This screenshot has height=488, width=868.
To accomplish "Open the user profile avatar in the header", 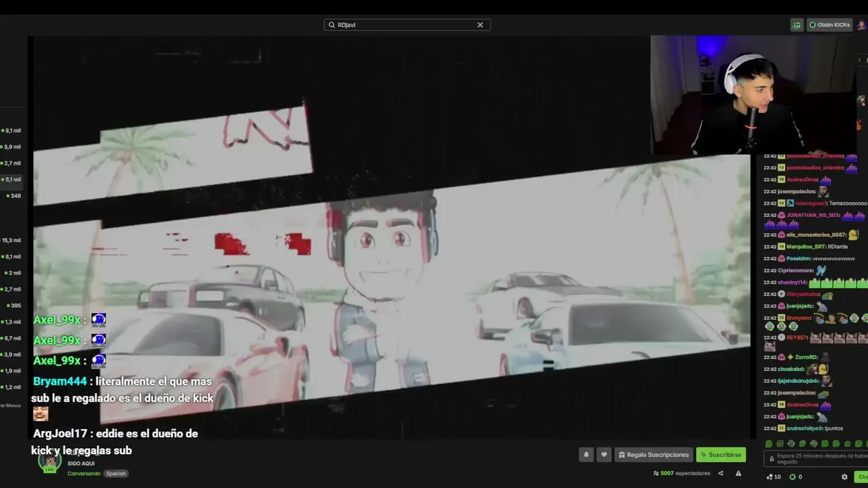I will tap(861, 25).
